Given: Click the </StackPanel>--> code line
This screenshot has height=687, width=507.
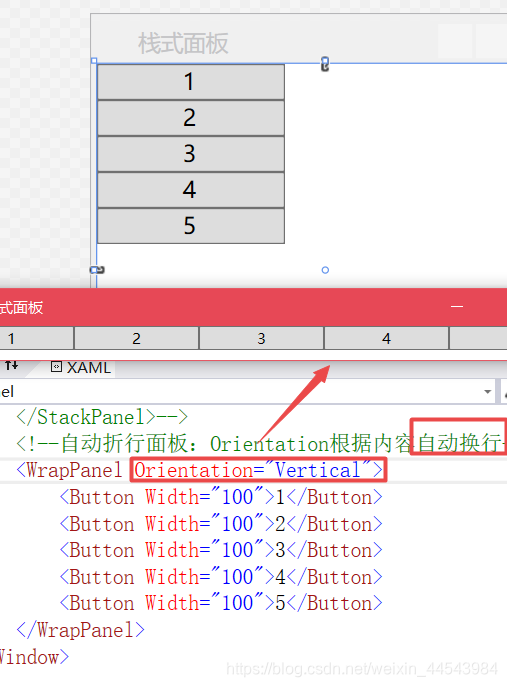Looking at the screenshot, I should point(102,417).
